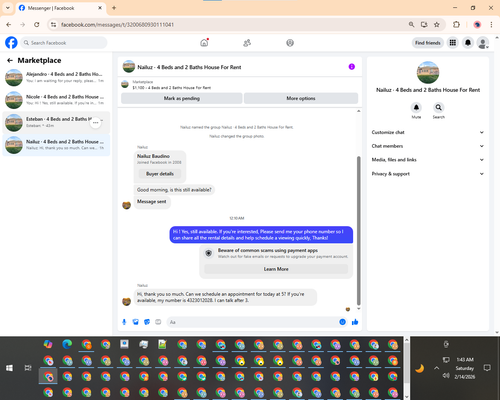The image size is (500, 400).
Task: Open the Marketplace listing link in chat header
Action: [x=172, y=85]
